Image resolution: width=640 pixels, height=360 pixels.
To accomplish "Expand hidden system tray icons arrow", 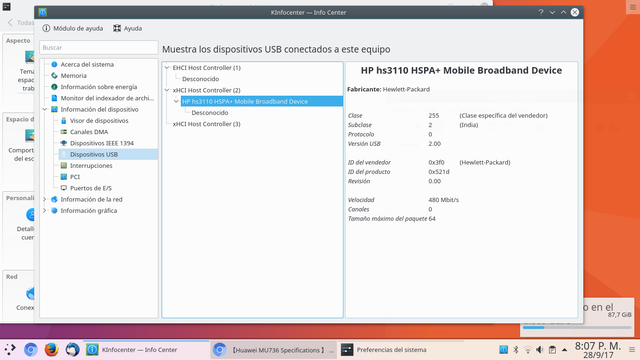I will point(564,350).
